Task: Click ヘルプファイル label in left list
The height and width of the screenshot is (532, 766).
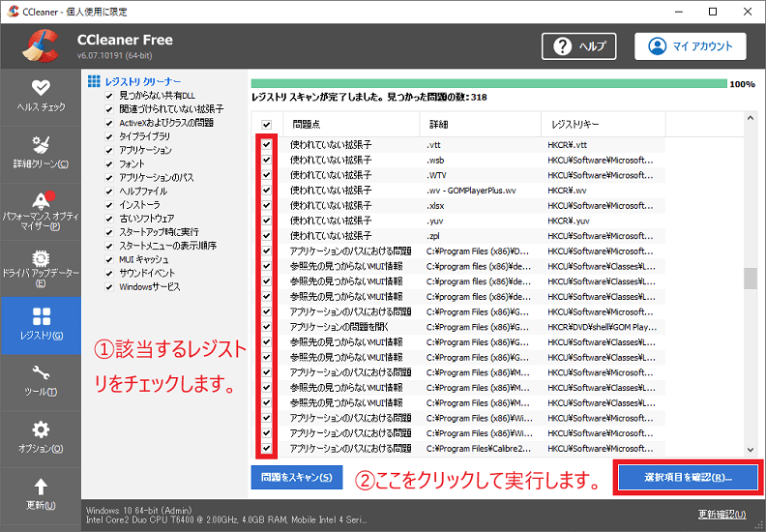Action: tap(143, 192)
